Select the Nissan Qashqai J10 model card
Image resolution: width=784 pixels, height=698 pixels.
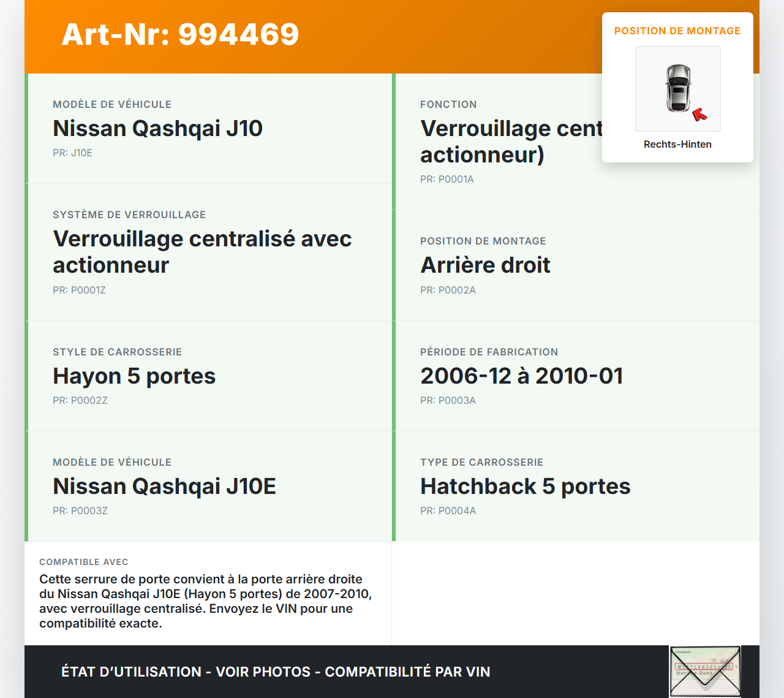click(208, 128)
